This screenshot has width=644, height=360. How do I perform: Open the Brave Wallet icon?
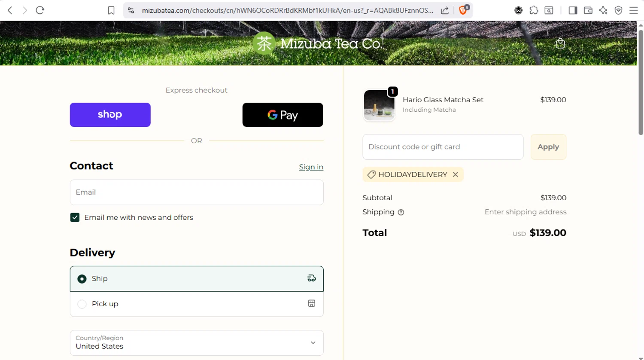click(588, 10)
